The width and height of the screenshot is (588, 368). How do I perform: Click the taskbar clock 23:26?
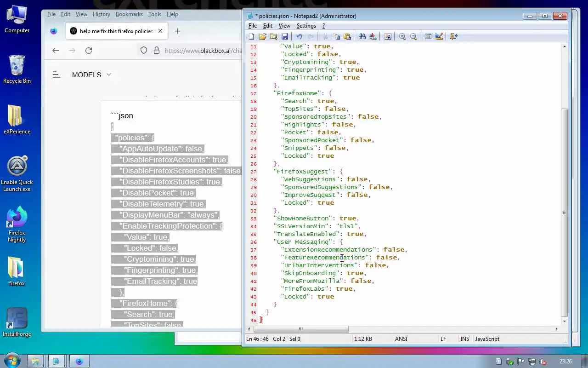[x=565, y=362]
